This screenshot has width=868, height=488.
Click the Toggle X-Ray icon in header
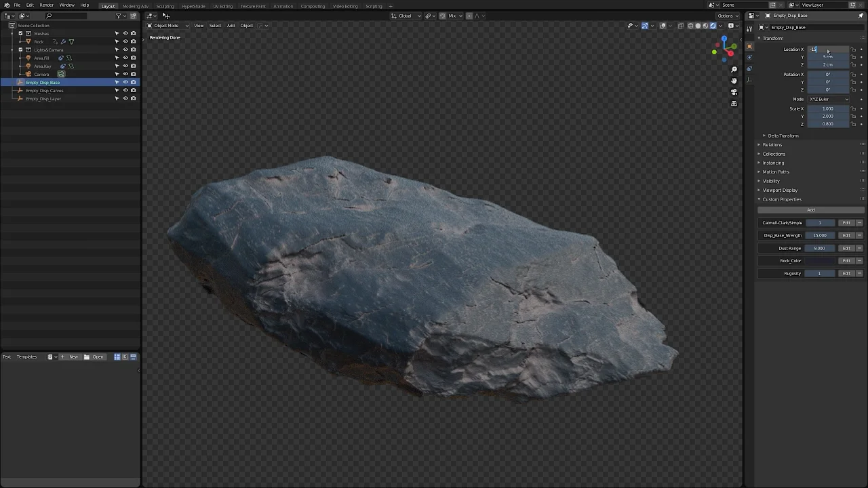(681, 26)
